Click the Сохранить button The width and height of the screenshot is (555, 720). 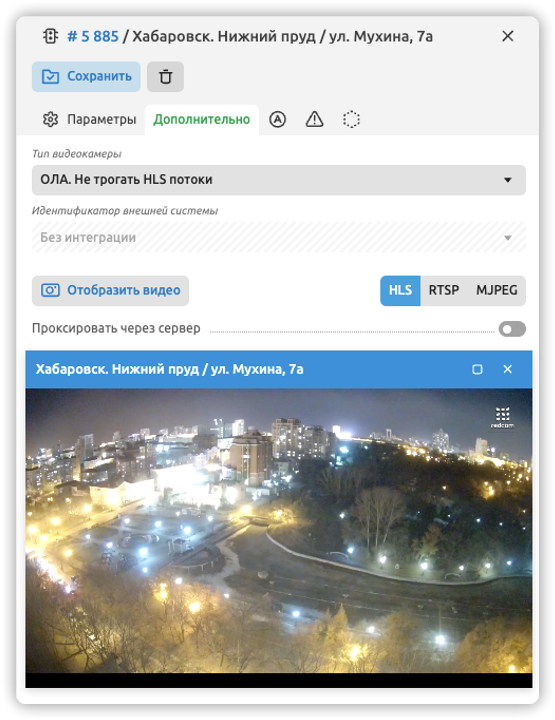86,77
